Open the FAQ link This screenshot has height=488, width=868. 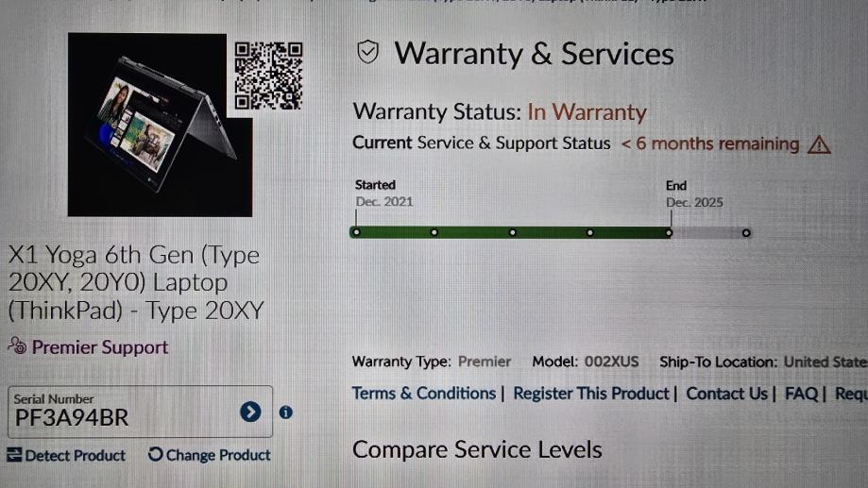tap(801, 394)
